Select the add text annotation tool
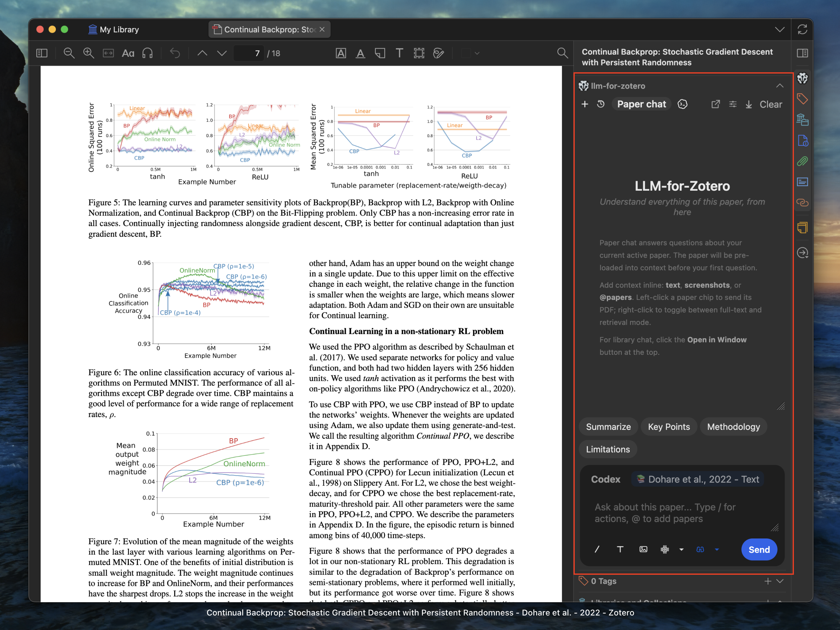 point(399,53)
